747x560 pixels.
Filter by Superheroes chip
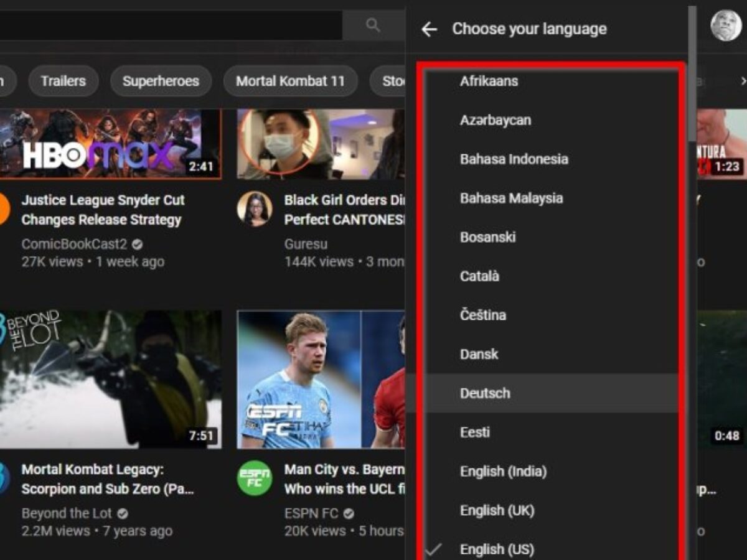pyautogui.click(x=161, y=81)
